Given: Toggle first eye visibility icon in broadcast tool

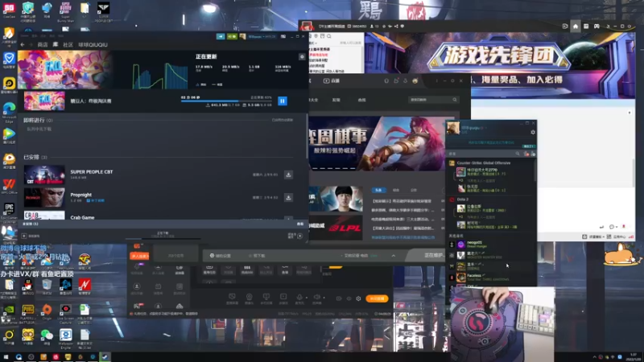Looking at the screenshot, I should [x=338, y=298].
